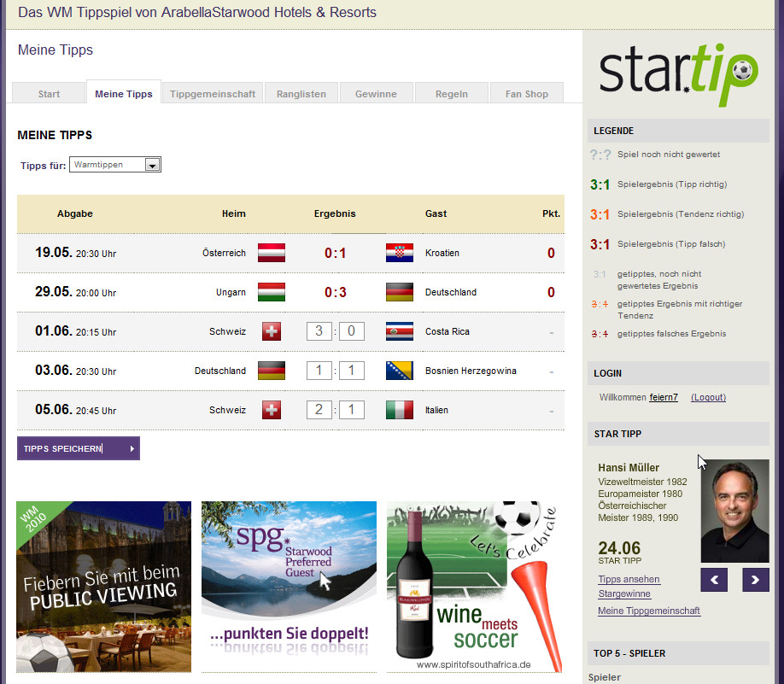This screenshot has height=684, width=784.
Task: Open the Tipps für dropdown
Action: pos(115,165)
